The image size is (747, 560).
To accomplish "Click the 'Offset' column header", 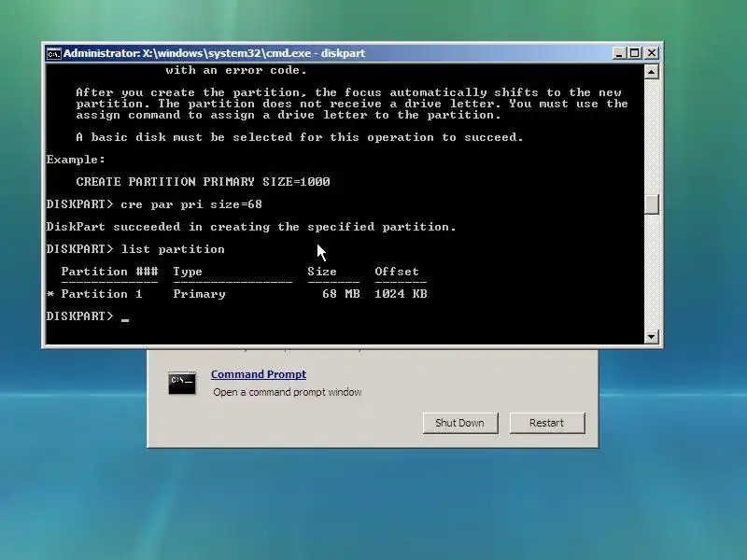I will click(396, 272).
